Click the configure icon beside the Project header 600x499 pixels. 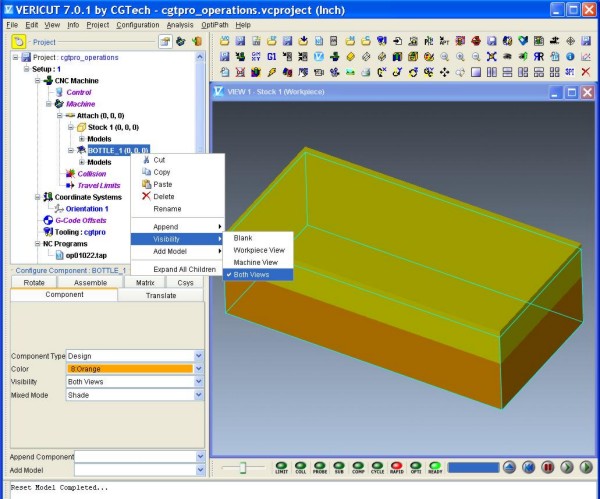[x=165, y=41]
